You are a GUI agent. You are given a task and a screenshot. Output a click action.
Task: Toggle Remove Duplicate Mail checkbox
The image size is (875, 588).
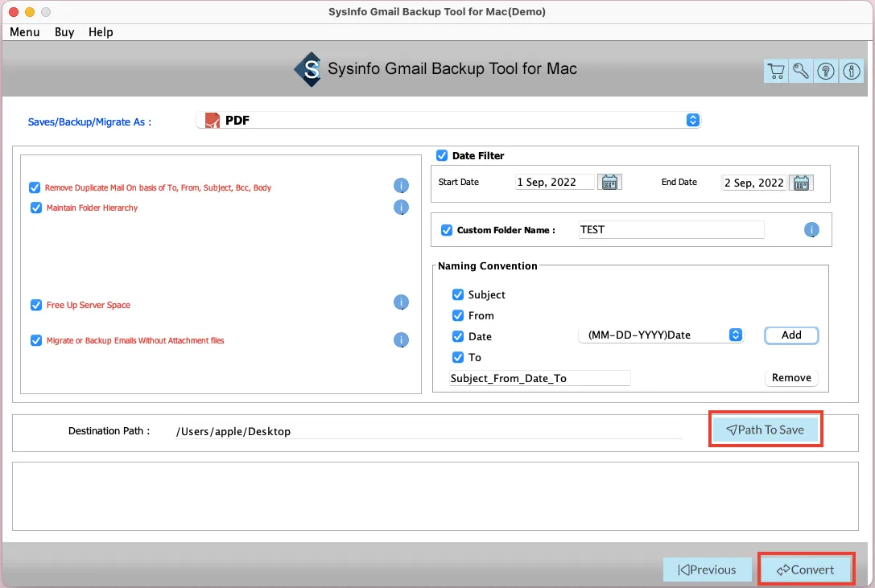(35, 187)
